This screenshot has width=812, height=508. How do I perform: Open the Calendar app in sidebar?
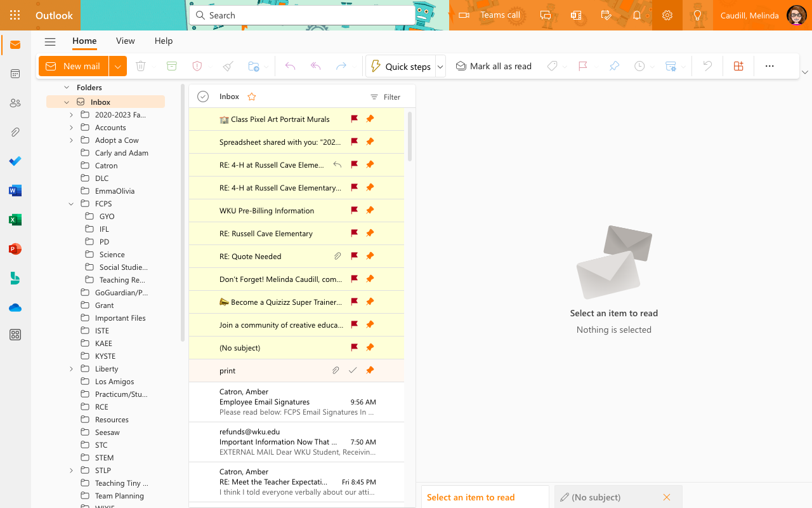point(15,74)
